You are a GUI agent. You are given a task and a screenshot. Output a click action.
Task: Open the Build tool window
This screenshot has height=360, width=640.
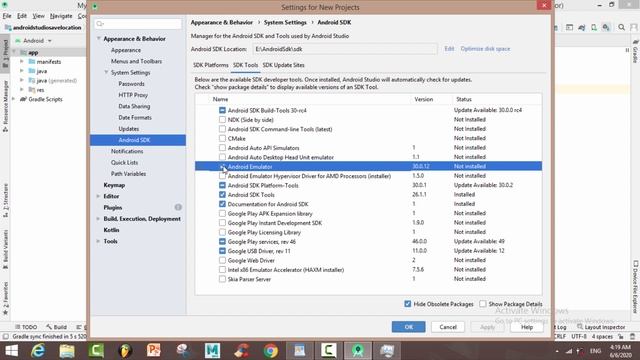click(x=56, y=327)
